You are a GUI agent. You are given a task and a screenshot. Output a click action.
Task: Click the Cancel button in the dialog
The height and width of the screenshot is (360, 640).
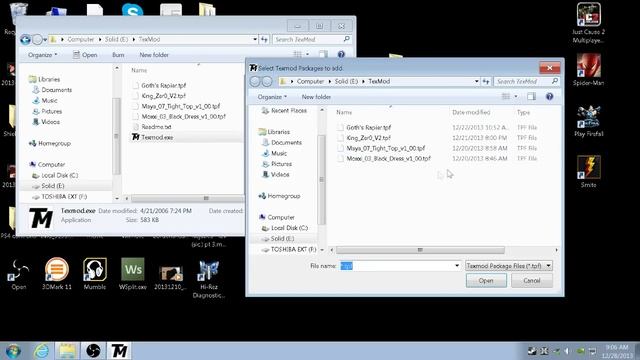(532, 281)
